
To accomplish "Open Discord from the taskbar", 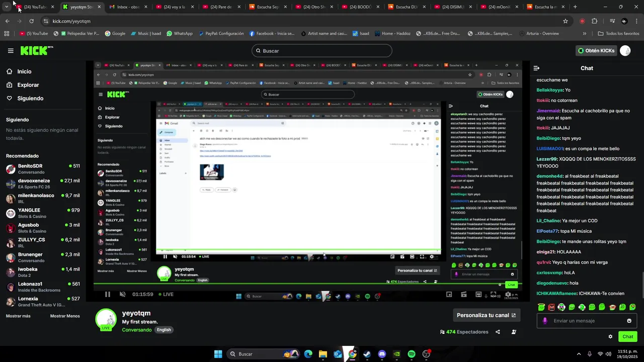I will coord(382,354).
